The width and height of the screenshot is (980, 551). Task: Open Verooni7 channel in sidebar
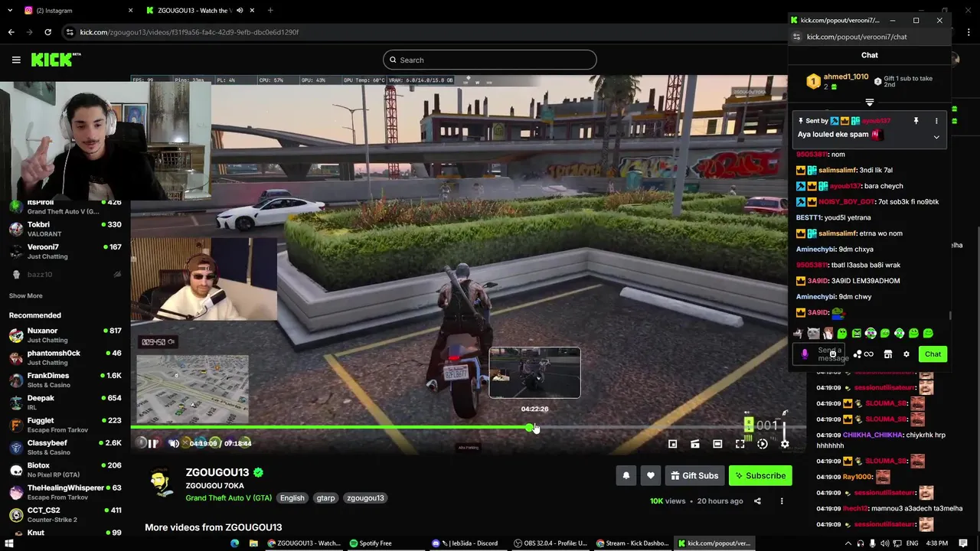pyautogui.click(x=65, y=251)
